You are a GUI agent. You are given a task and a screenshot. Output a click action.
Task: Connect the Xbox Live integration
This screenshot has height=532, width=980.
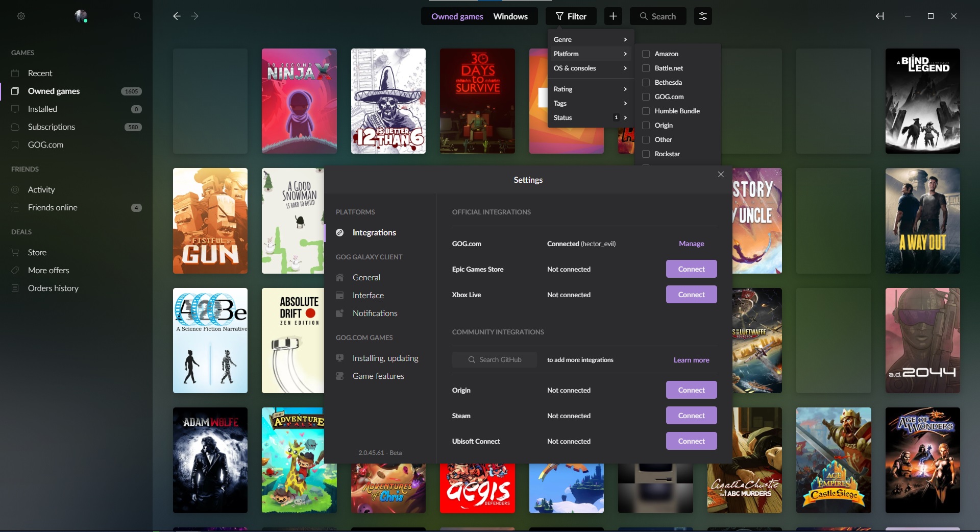[x=691, y=295]
